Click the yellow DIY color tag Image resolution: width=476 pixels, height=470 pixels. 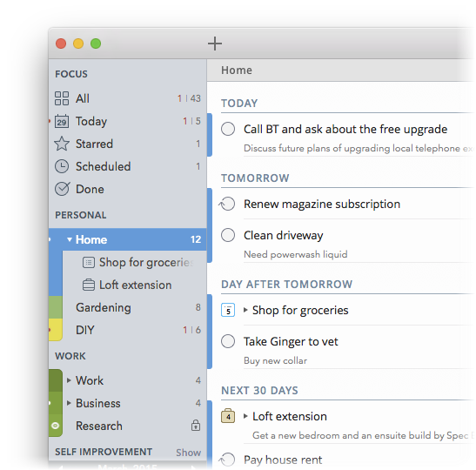(x=56, y=330)
